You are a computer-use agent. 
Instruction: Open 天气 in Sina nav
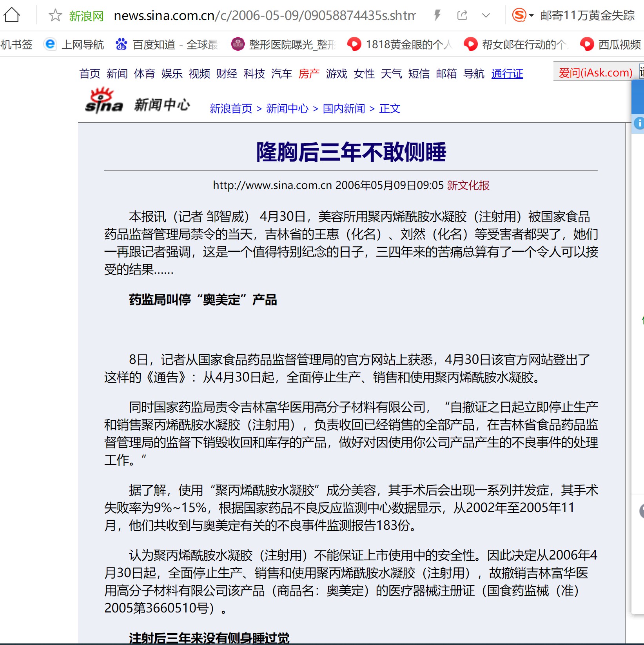pyautogui.click(x=392, y=73)
